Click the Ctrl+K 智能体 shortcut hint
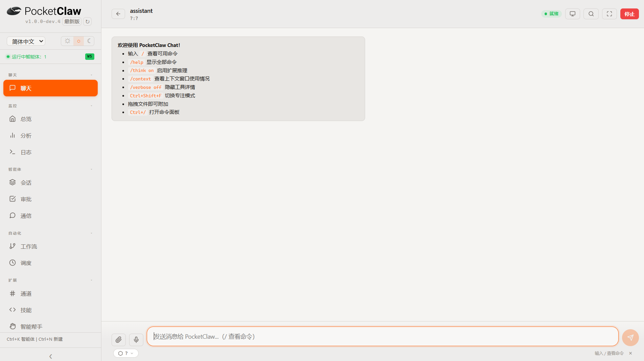This screenshot has width=644, height=361. [21, 339]
